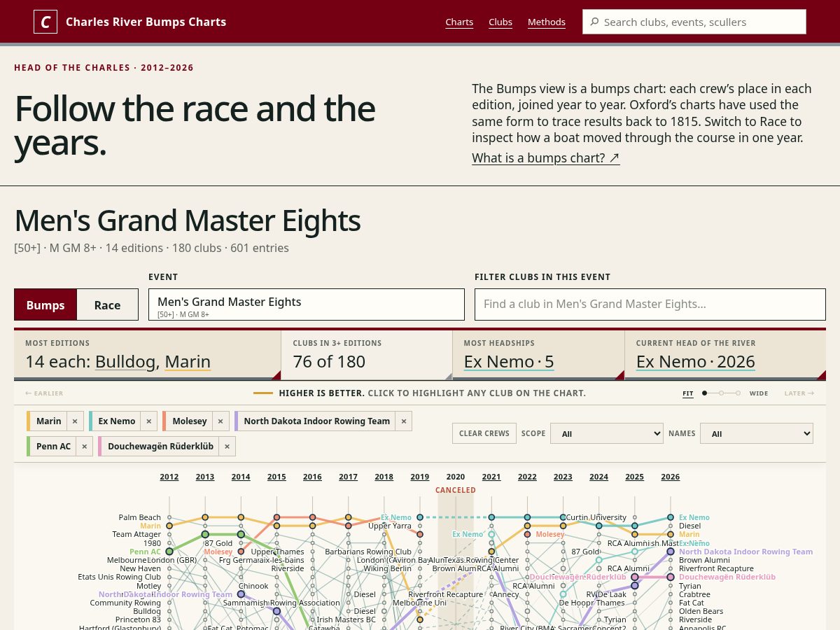Click 'Diesel' label right of chart
Viewport: 840px width, 630px height.
click(x=690, y=526)
